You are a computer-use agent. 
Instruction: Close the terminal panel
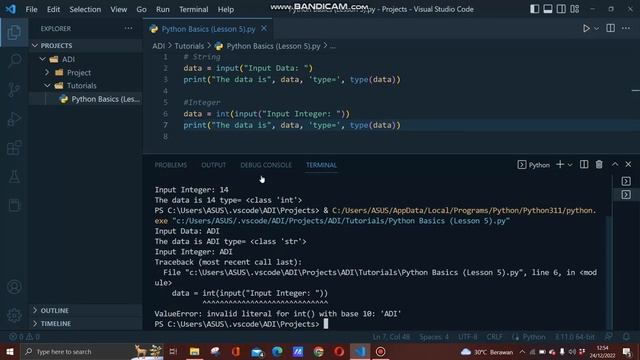[x=628, y=164]
